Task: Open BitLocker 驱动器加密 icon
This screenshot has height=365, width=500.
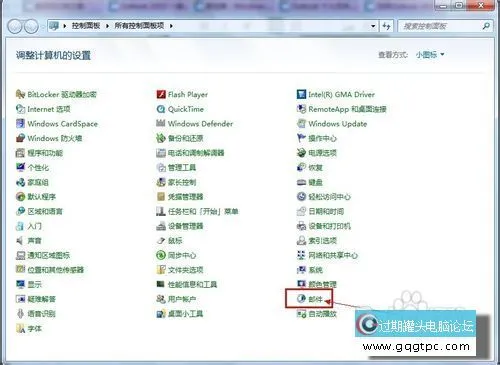Action: pyautogui.click(x=56, y=94)
